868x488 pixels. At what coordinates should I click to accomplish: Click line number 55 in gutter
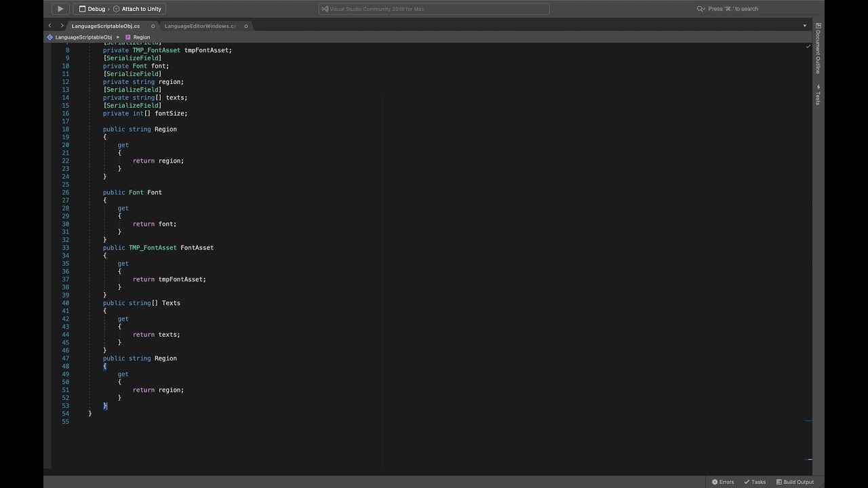[65, 422]
